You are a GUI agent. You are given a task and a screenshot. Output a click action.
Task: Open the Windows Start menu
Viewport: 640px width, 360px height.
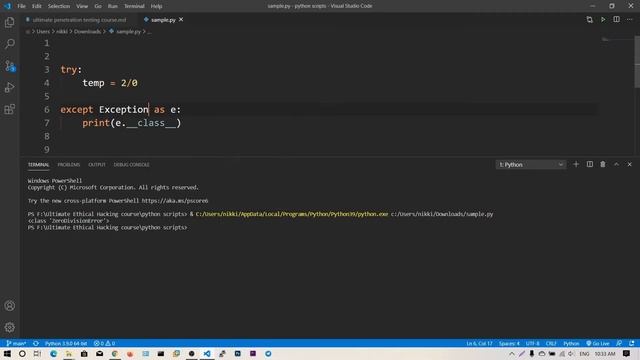tap(7, 353)
